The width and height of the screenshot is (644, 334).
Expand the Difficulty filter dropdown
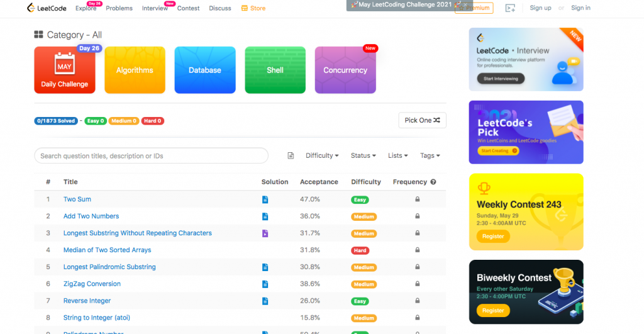pyautogui.click(x=322, y=156)
